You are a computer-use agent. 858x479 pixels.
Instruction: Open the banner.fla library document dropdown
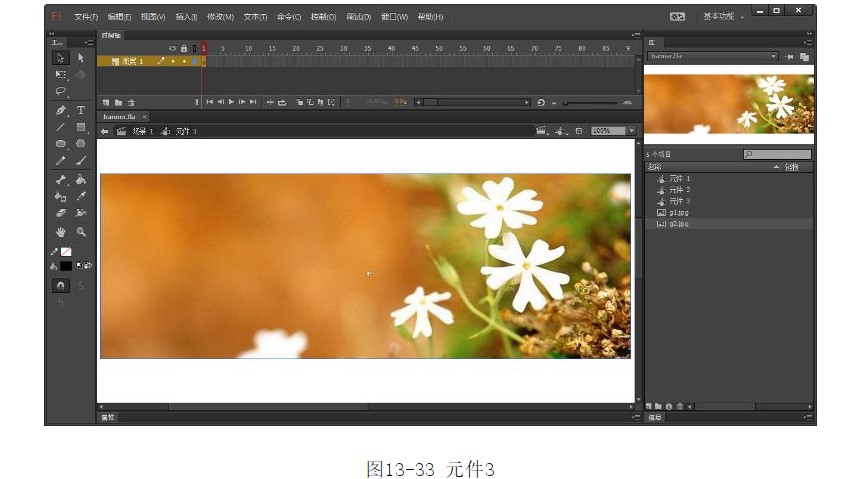tap(773, 57)
